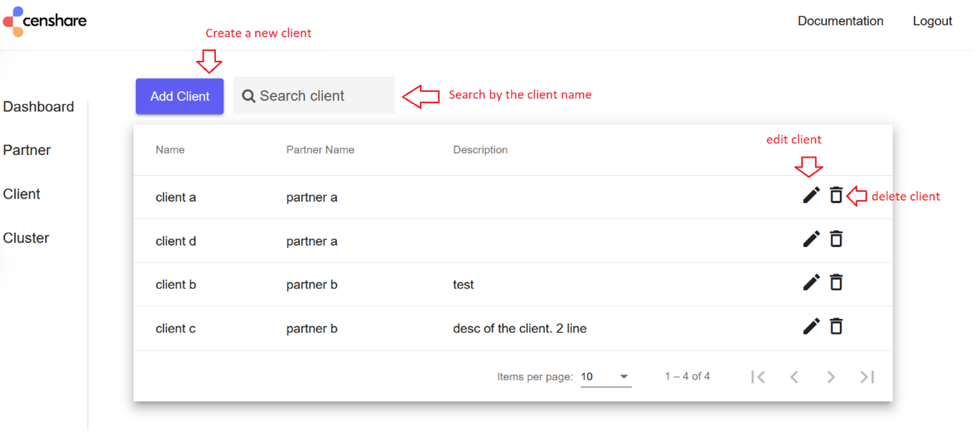Delete client b using trash icon
The width and height of the screenshot is (980, 441).
pos(836,282)
